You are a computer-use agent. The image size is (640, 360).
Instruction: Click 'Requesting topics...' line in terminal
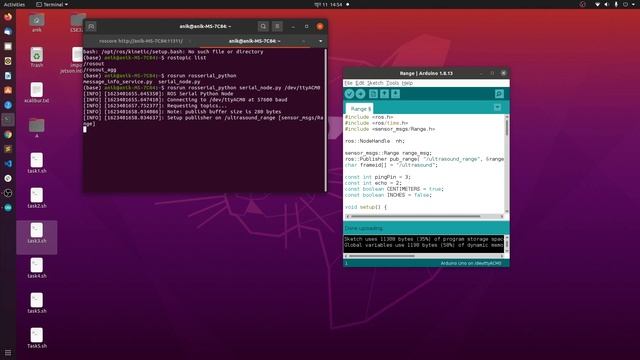(155, 105)
